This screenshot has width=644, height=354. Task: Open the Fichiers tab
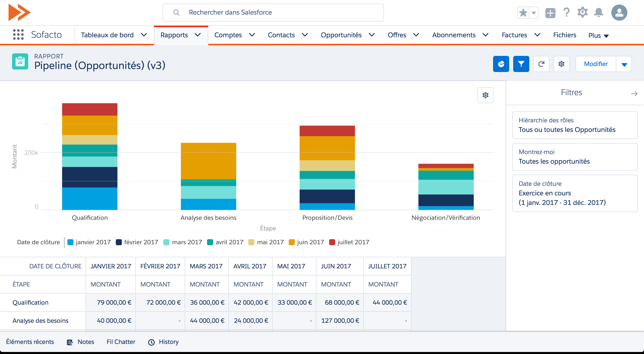[x=565, y=35]
